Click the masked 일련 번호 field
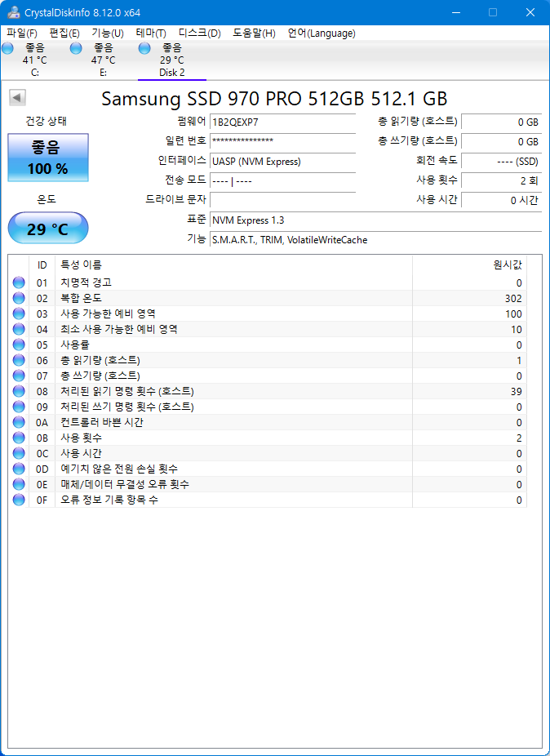This screenshot has width=550, height=756. point(283,141)
